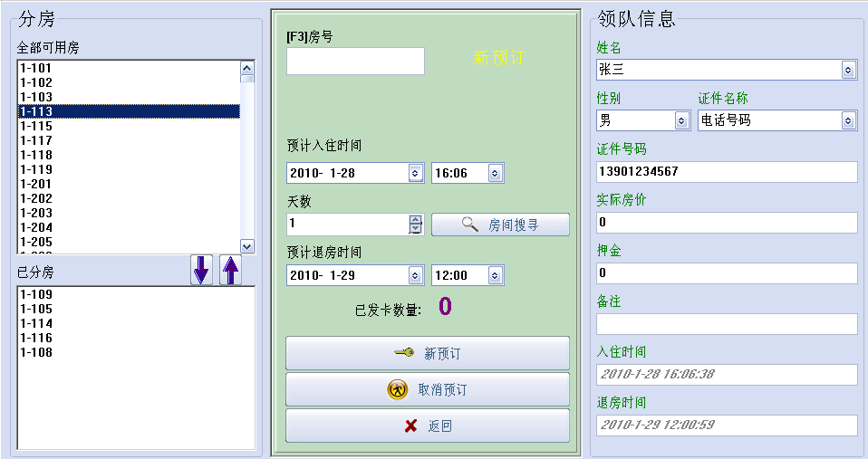Viewport: 868px width, 459px height.
Task: Open the 姓名 dropdown
Action: click(x=847, y=71)
